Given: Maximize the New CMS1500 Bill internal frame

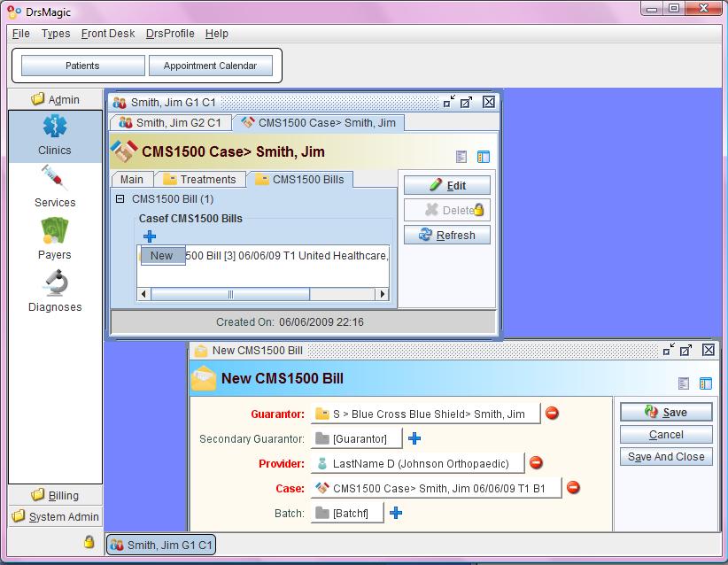Looking at the screenshot, I should click(x=686, y=350).
